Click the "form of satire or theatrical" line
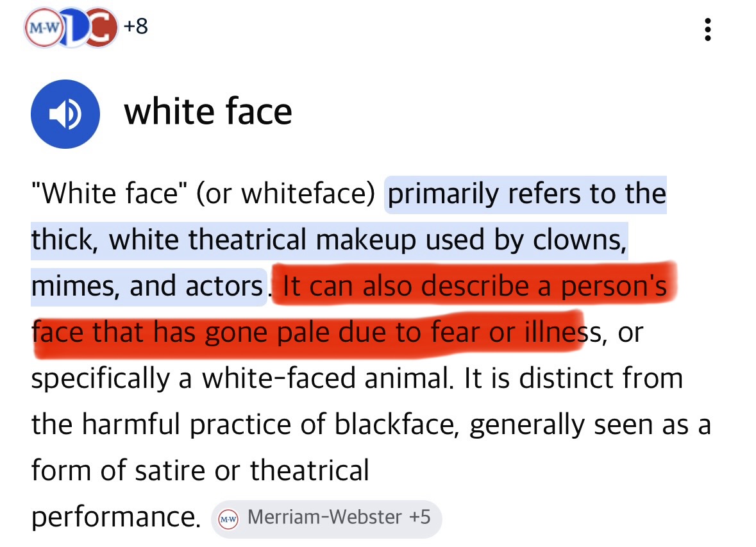The height and width of the screenshot is (547, 756). click(200, 471)
